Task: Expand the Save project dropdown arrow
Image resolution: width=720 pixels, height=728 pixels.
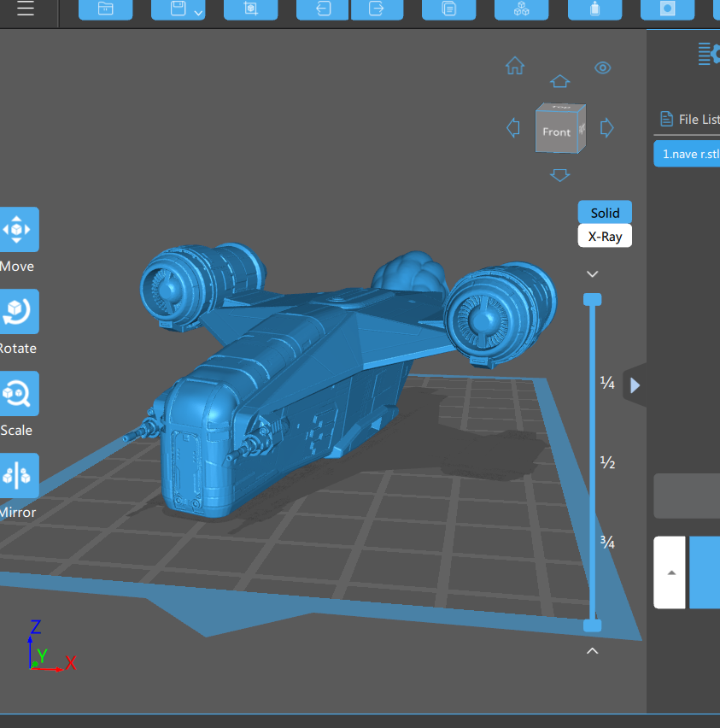Action: pos(198,12)
